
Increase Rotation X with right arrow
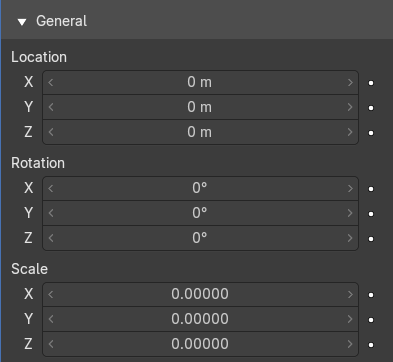(x=350, y=188)
